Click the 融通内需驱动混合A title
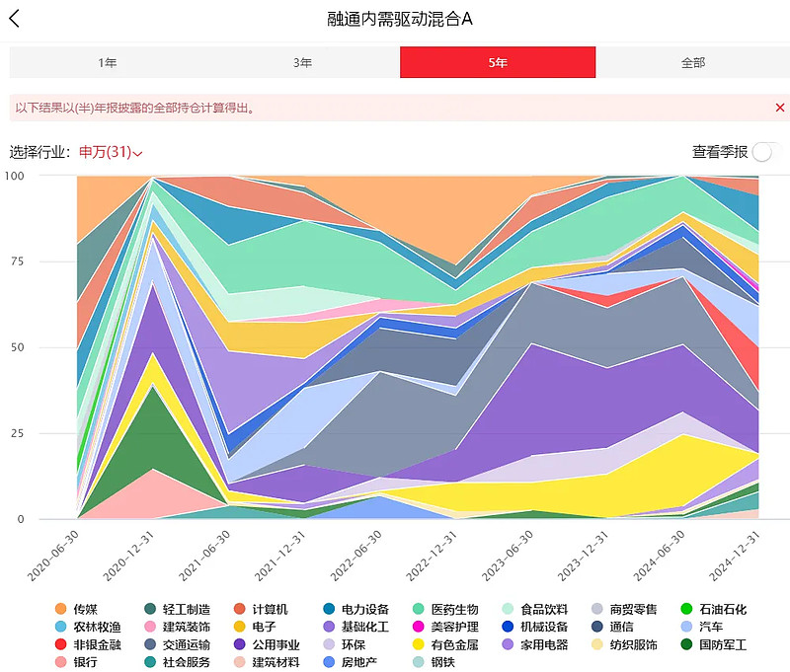This screenshot has height=672, width=790. [400, 19]
